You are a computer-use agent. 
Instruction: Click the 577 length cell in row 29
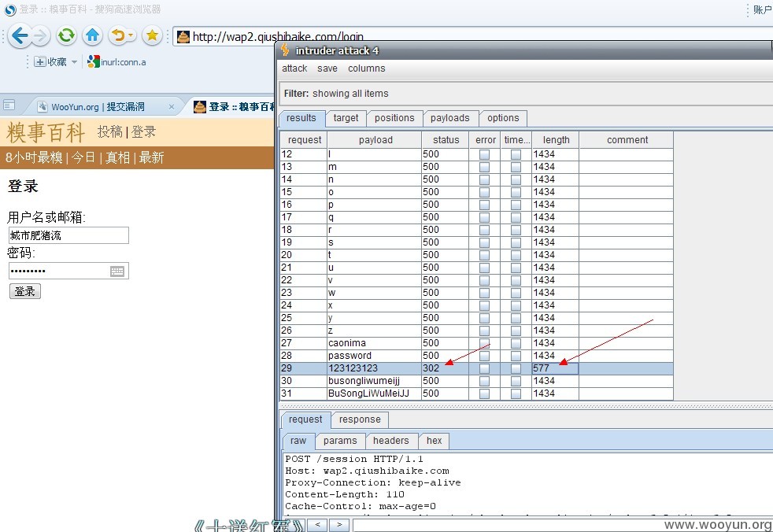point(555,368)
